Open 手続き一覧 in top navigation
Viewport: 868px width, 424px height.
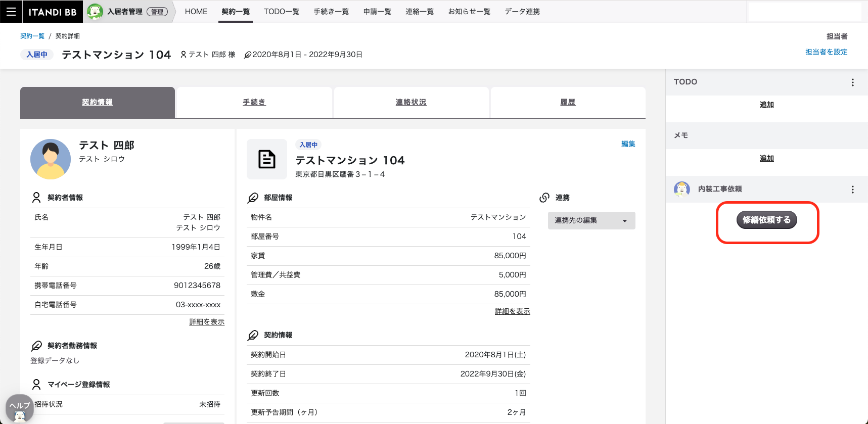pos(331,12)
